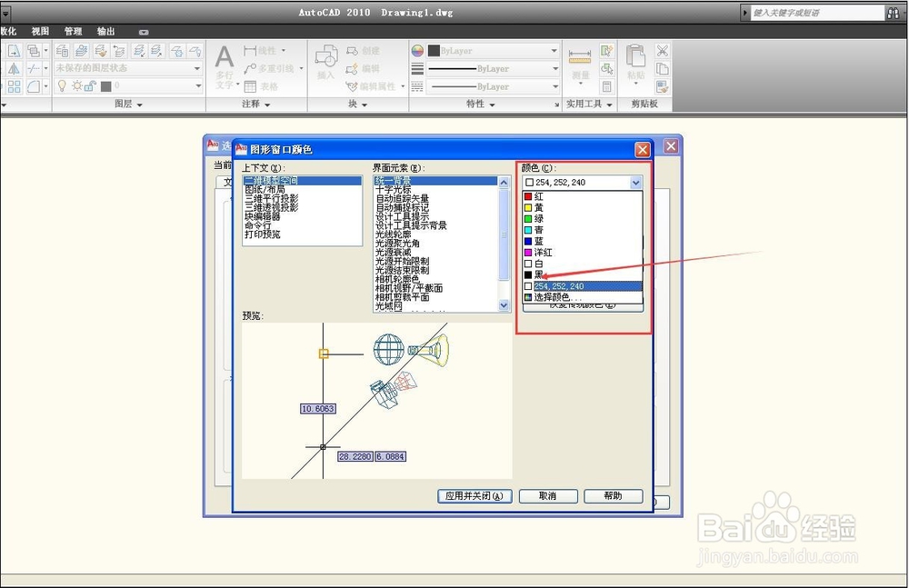Select 白 color in list
Screen dimensions: 909x588
pyautogui.click(x=583, y=264)
